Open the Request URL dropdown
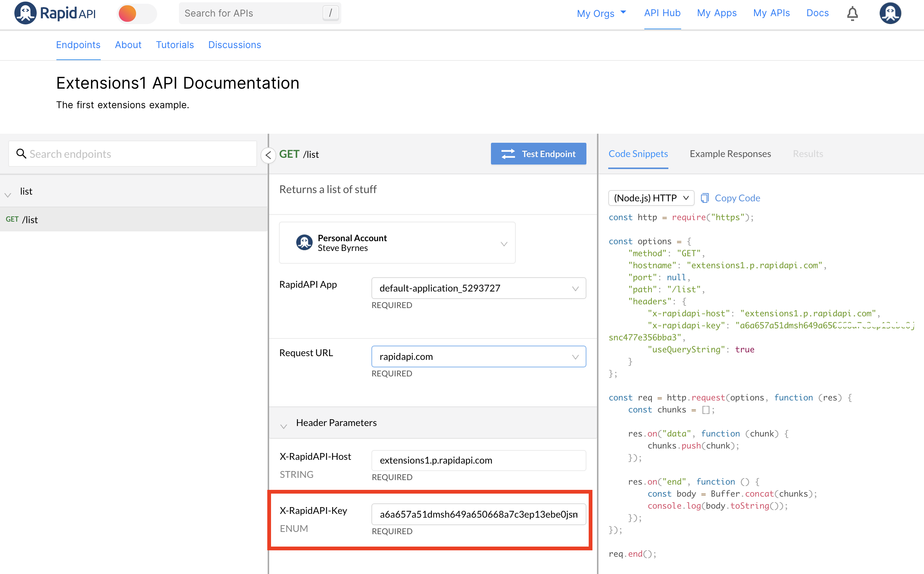 (x=479, y=356)
